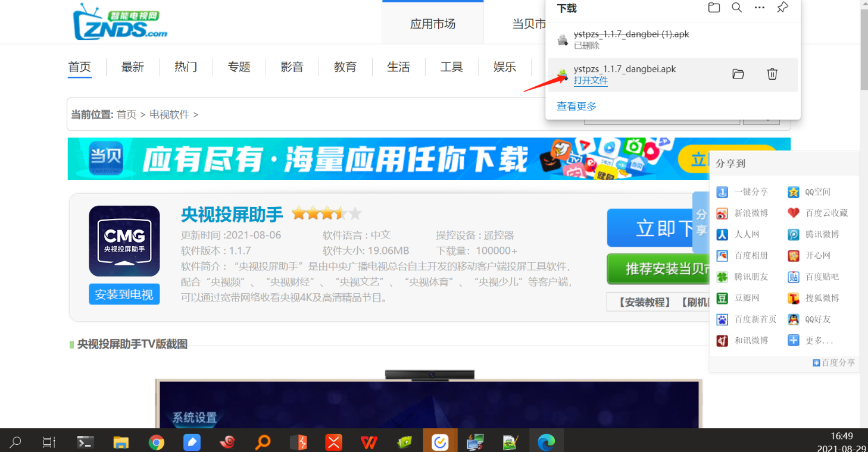
Task: Open the 应用市场 tab
Action: point(433,24)
